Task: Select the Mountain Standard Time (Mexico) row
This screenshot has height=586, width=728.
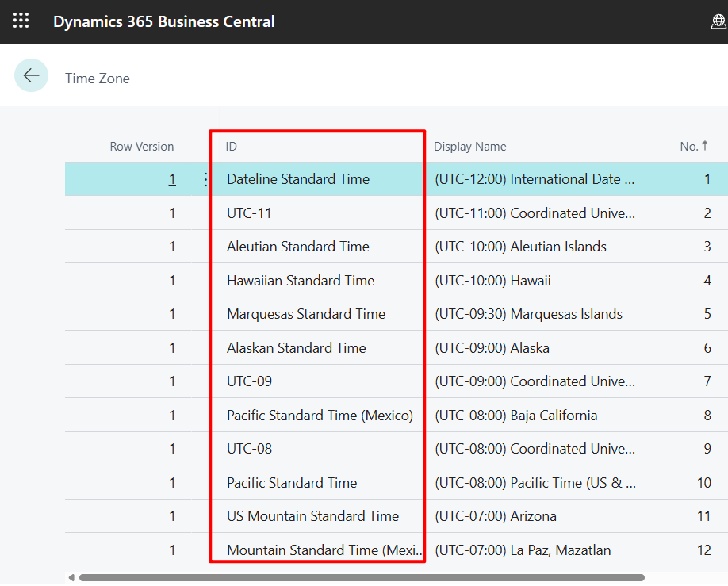Action: click(x=324, y=550)
